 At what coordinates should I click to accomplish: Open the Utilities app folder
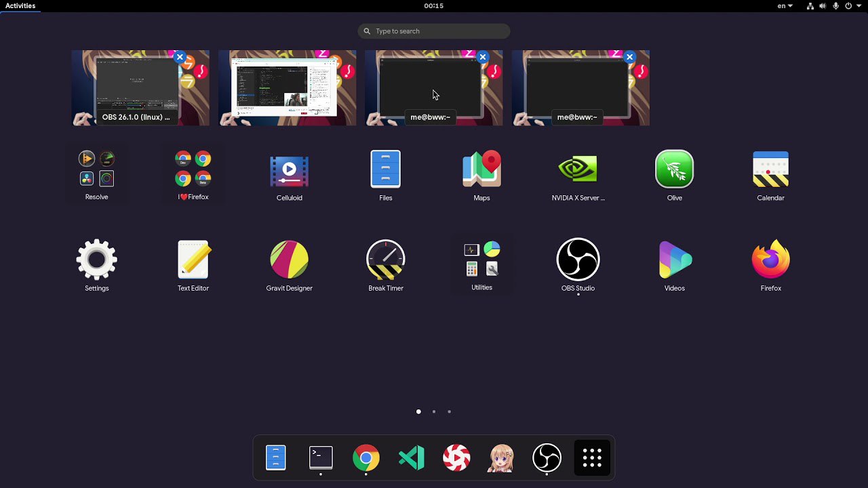[481, 264]
